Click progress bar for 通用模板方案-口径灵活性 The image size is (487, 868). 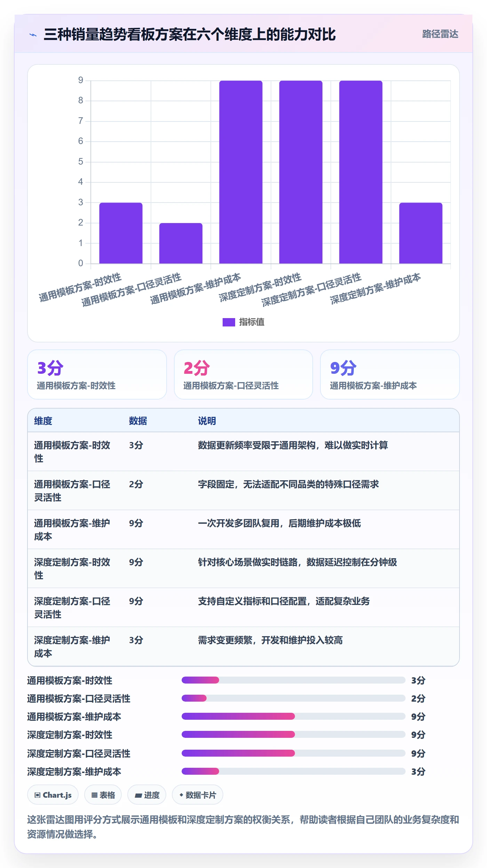click(293, 698)
